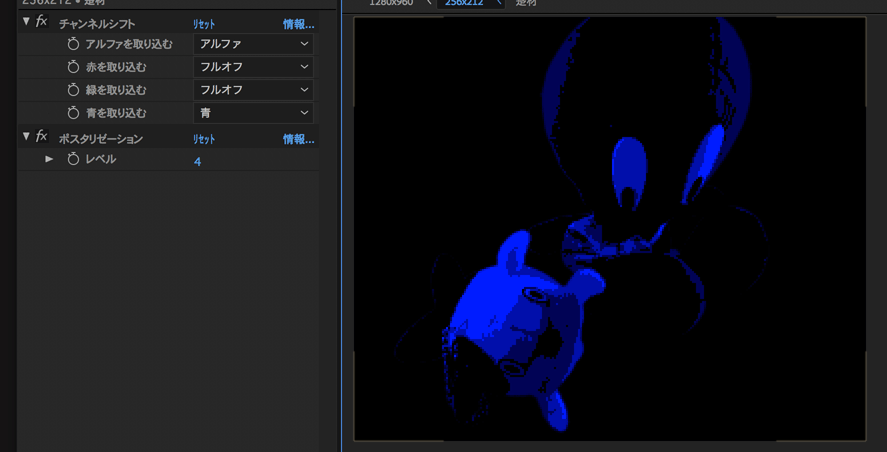
Task: Select the 緑を取り込む property label
Action: pyautogui.click(x=115, y=90)
